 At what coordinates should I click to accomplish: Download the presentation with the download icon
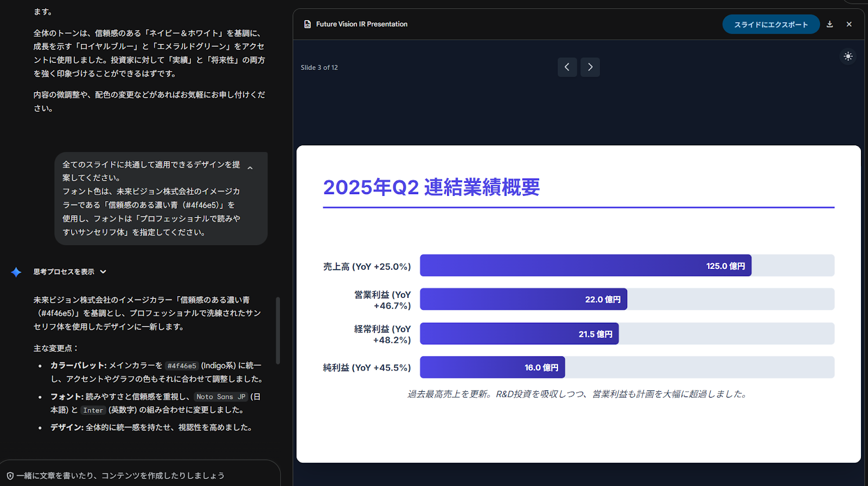(x=829, y=24)
